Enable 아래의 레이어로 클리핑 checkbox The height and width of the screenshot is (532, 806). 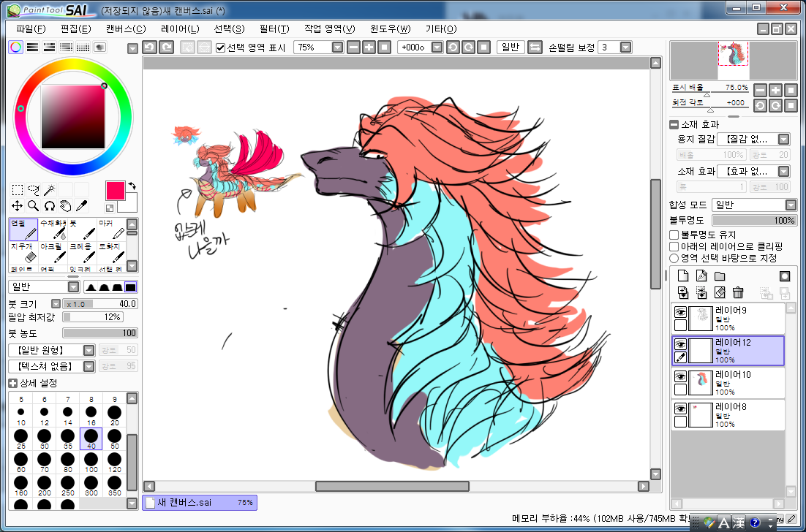click(674, 246)
